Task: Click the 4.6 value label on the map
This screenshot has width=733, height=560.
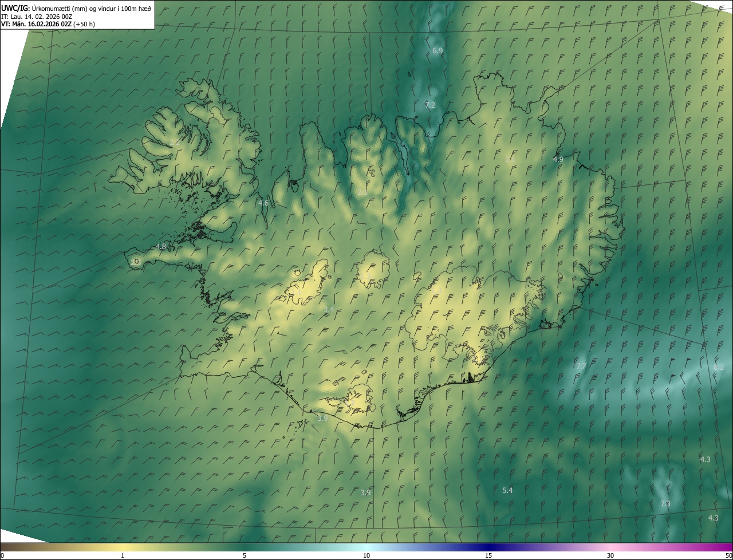Action: click(263, 203)
